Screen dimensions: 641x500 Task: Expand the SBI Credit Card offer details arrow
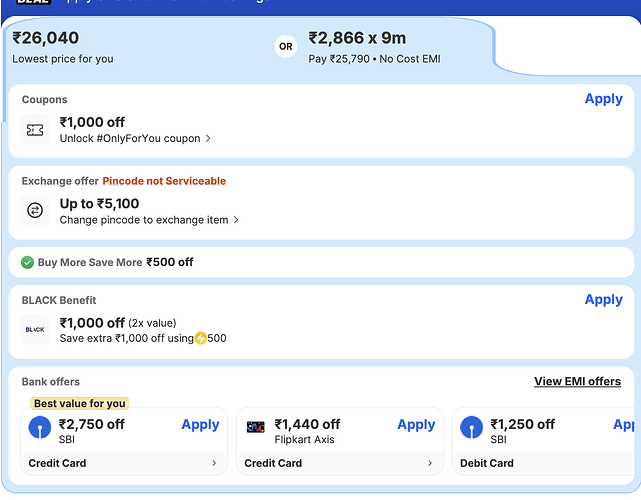point(214,464)
